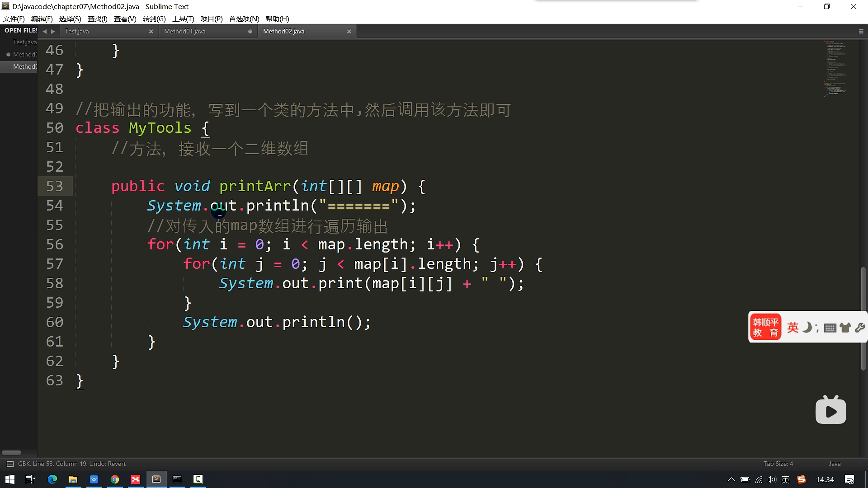Click the tab-right arrow in tab bar
868x488 pixels.
click(x=53, y=31)
